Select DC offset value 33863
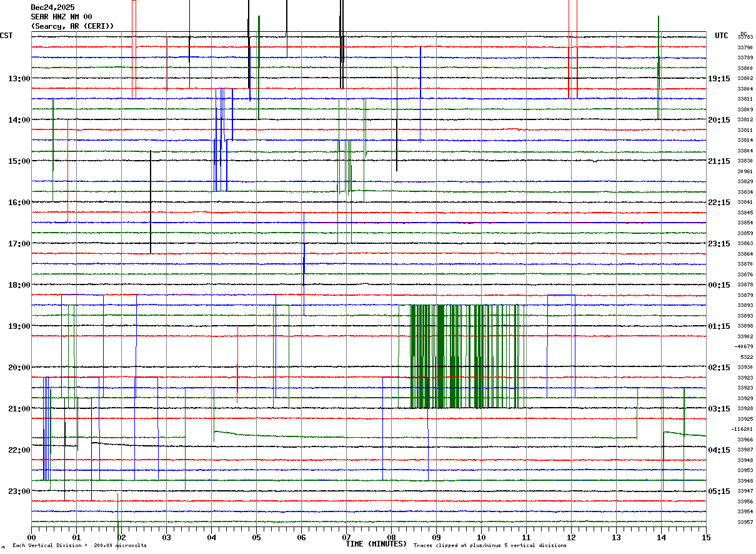This screenshot has width=756, height=554. pyautogui.click(x=745, y=244)
